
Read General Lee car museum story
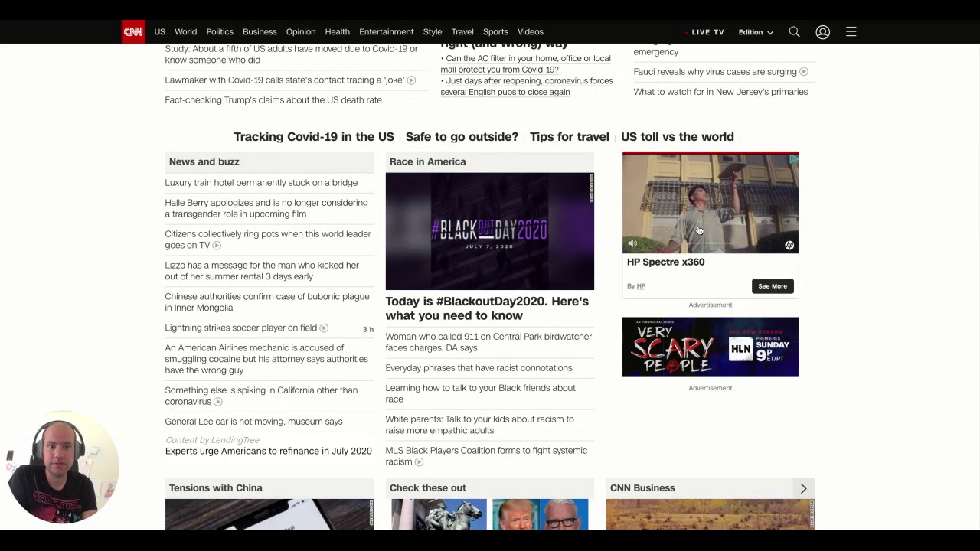click(x=253, y=422)
